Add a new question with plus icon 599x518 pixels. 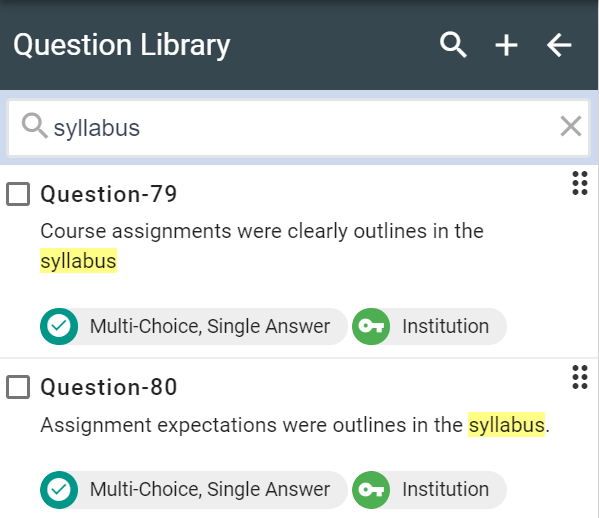click(506, 45)
